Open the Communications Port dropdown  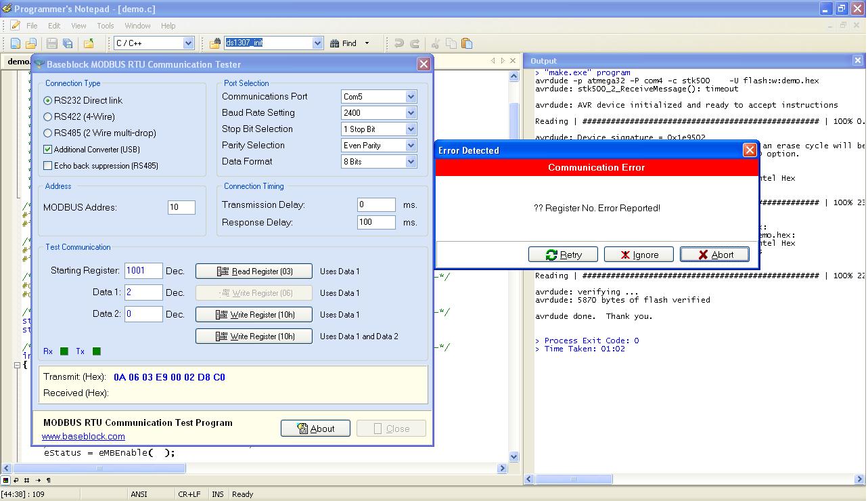[x=410, y=96]
